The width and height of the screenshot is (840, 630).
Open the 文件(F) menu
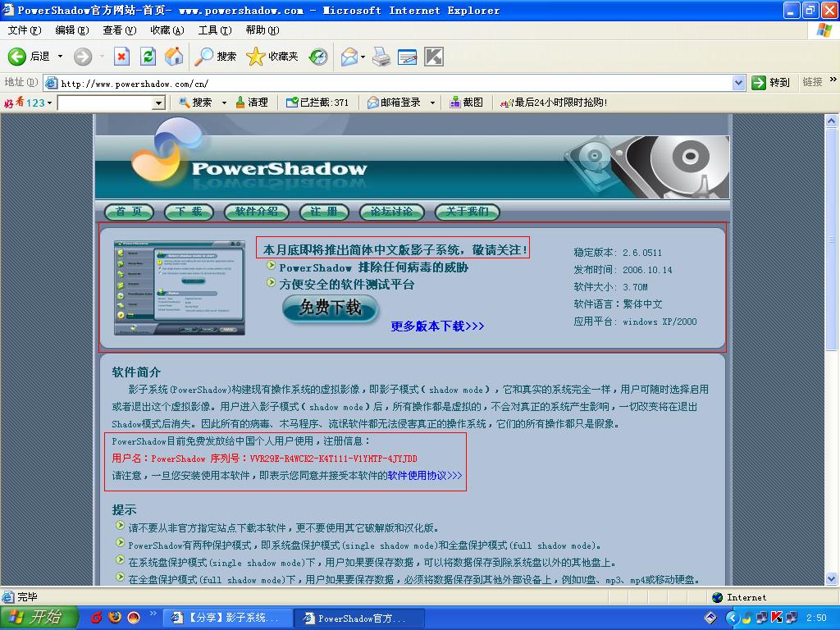25,30
